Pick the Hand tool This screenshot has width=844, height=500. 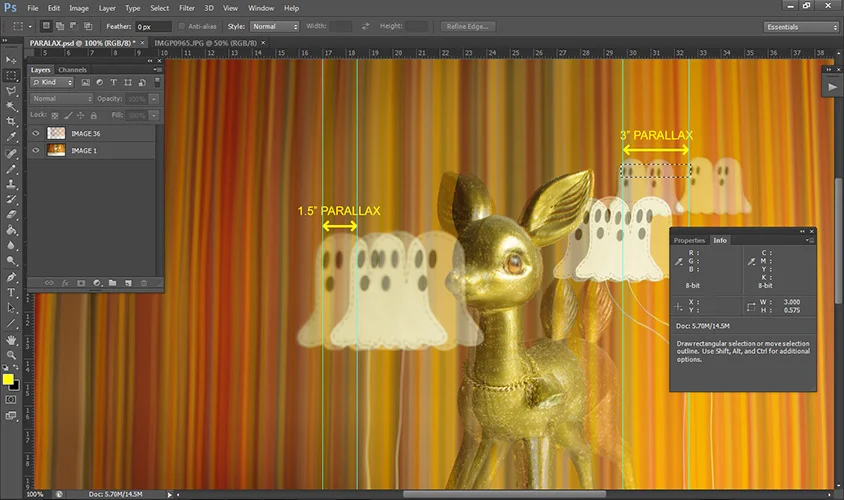point(11,339)
